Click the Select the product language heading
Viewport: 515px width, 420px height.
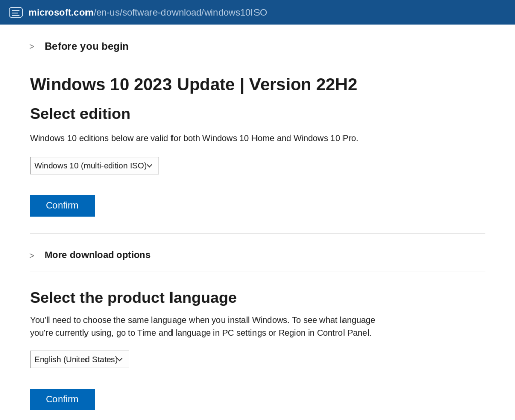point(133,298)
